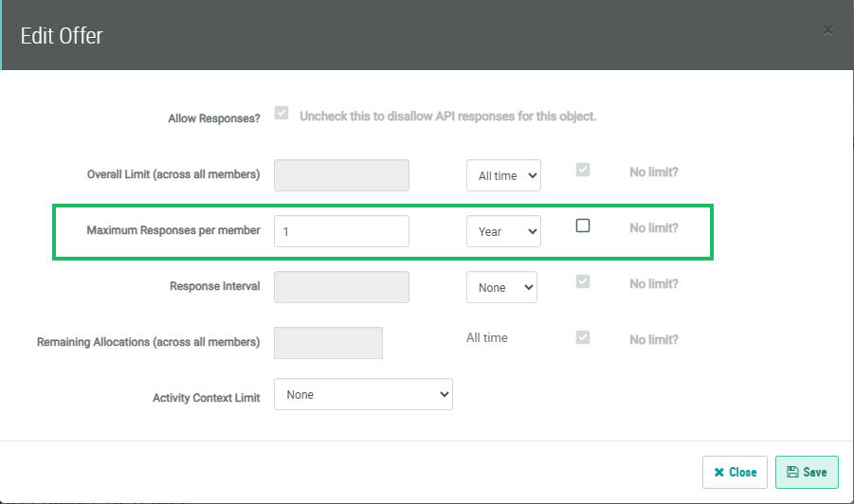Viewport: 854px width, 504px height.
Task: Click the Maximum Responses per member input field
Action: click(x=341, y=231)
